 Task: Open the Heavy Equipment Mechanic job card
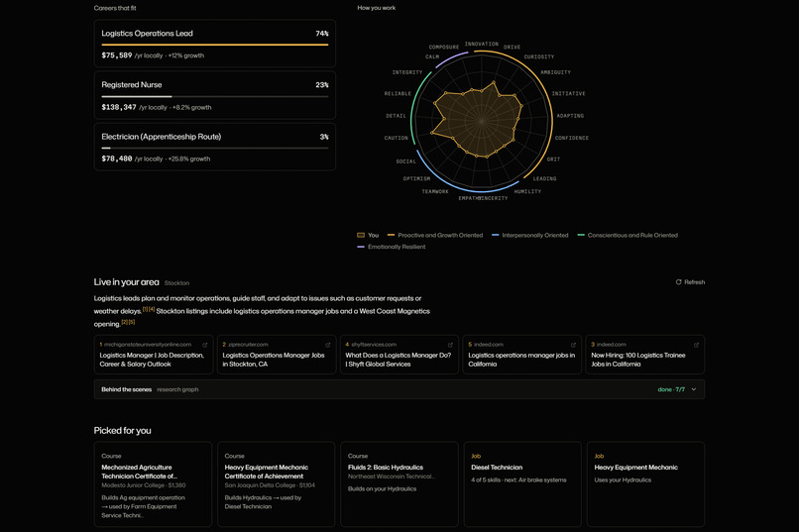pos(645,484)
